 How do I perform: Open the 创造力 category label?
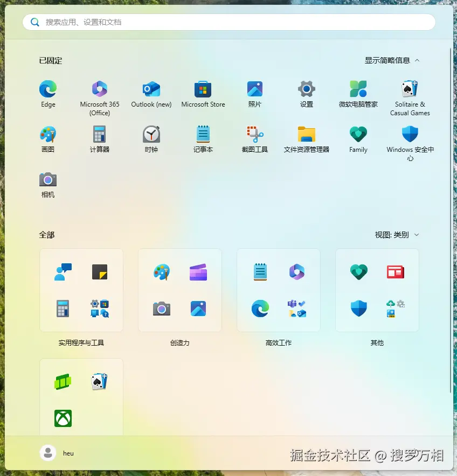180,343
